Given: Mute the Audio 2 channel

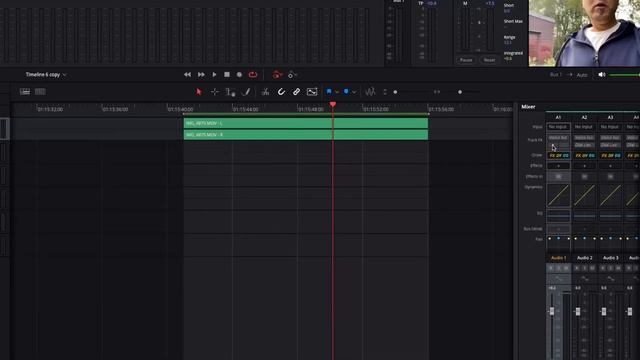Looking at the screenshot, I should 592,268.
